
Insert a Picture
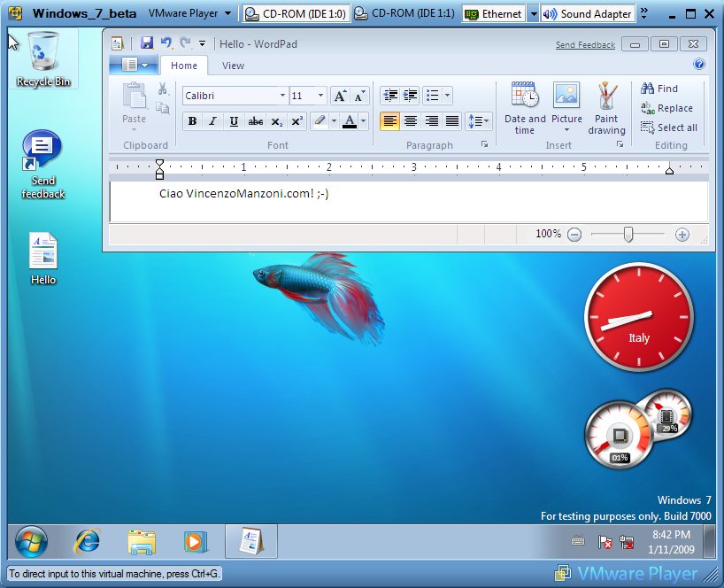[x=566, y=108]
